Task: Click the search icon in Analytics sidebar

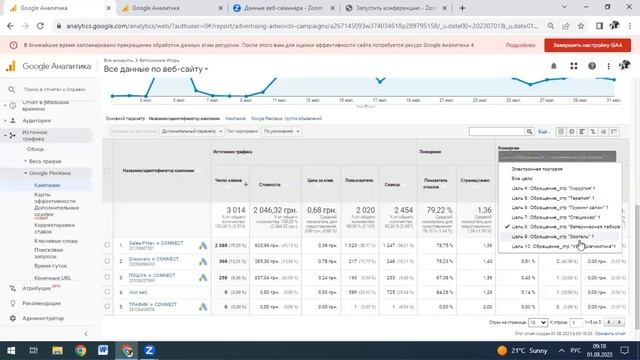Action: tap(11, 89)
